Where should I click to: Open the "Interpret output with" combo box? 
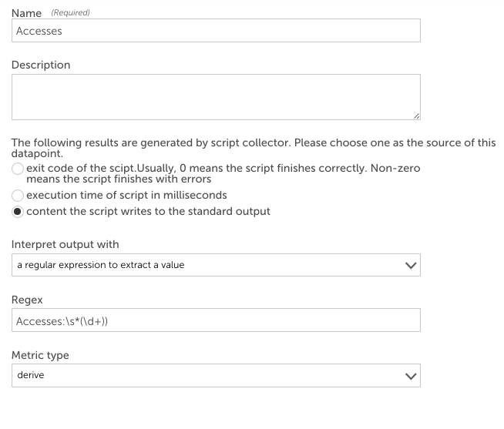click(x=216, y=265)
